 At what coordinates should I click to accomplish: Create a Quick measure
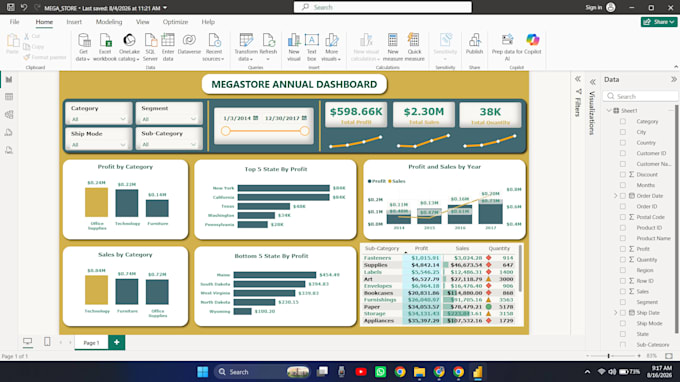414,47
